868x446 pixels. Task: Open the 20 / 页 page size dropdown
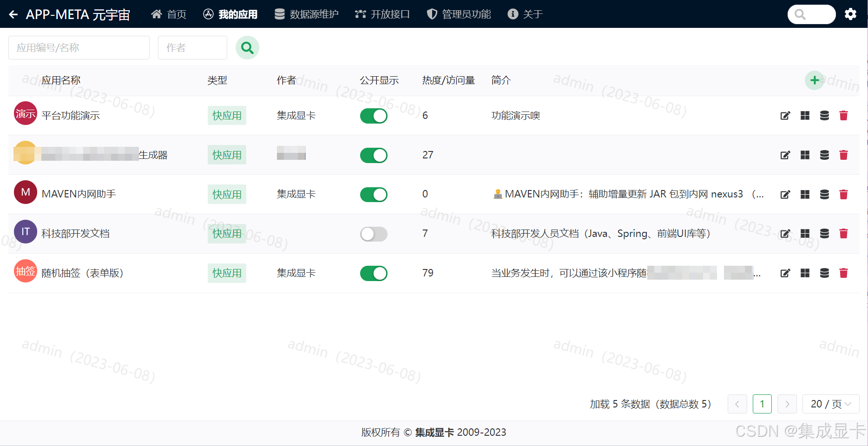pyautogui.click(x=831, y=404)
